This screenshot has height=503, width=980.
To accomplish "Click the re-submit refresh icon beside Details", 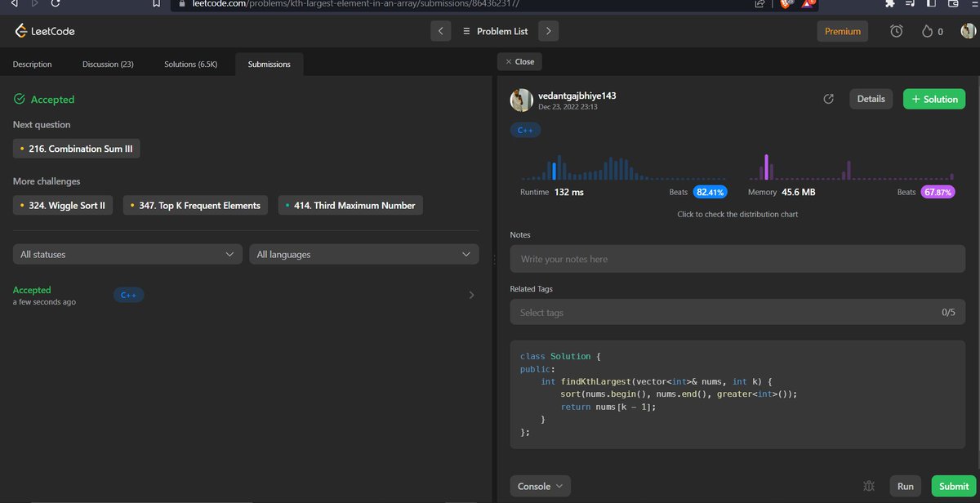I will pyautogui.click(x=828, y=99).
